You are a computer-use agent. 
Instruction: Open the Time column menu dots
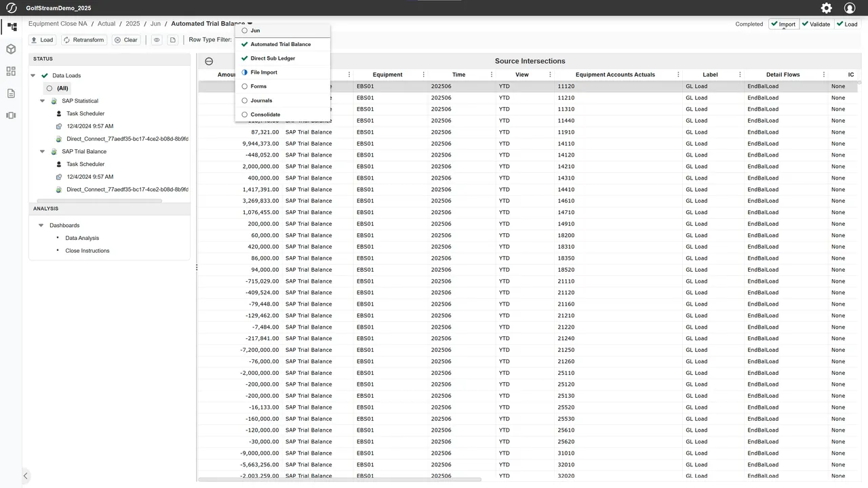pos(492,75)
